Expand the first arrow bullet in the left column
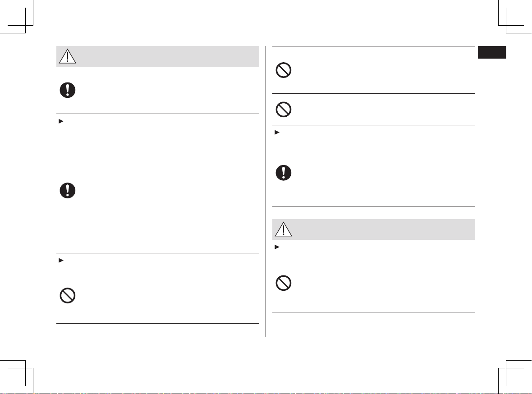Image resolution: width=532 pixels, height=394 pixels. pos(61,121)
